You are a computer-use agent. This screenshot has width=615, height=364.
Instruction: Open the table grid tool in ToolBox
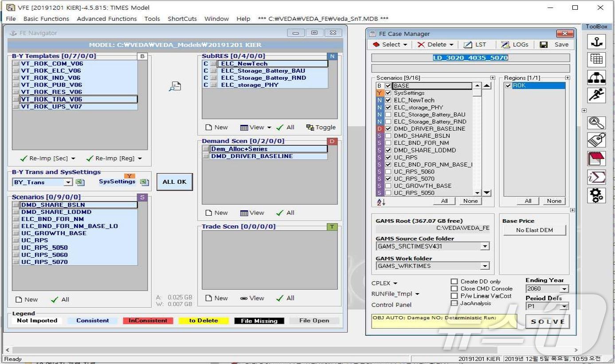pyautogui.click(x=596, y=59)
